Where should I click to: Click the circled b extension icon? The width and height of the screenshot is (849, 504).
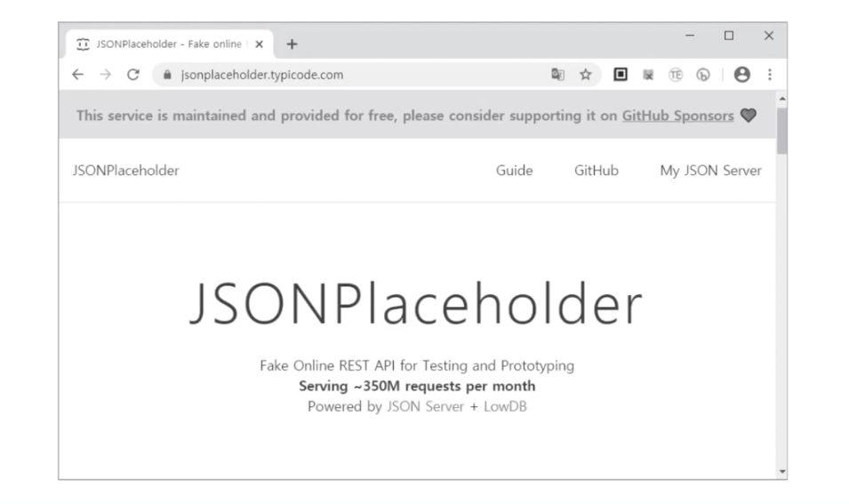(703, 75)
